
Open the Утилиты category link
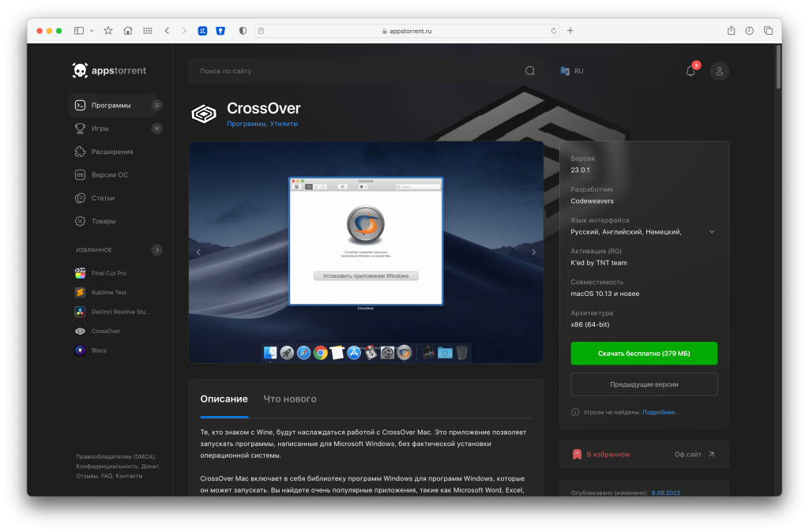click(284, 124)
